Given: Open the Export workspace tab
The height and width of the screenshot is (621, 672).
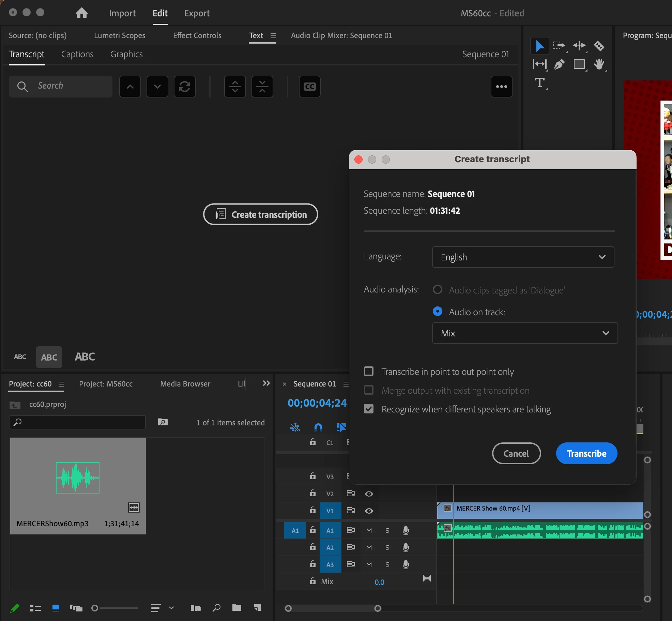Looking at the screenshot, I should [197, 13].
